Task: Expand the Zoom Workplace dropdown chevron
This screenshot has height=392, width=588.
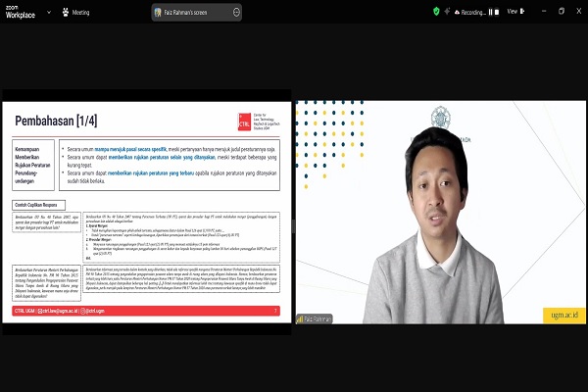Action: click(49, 13)
